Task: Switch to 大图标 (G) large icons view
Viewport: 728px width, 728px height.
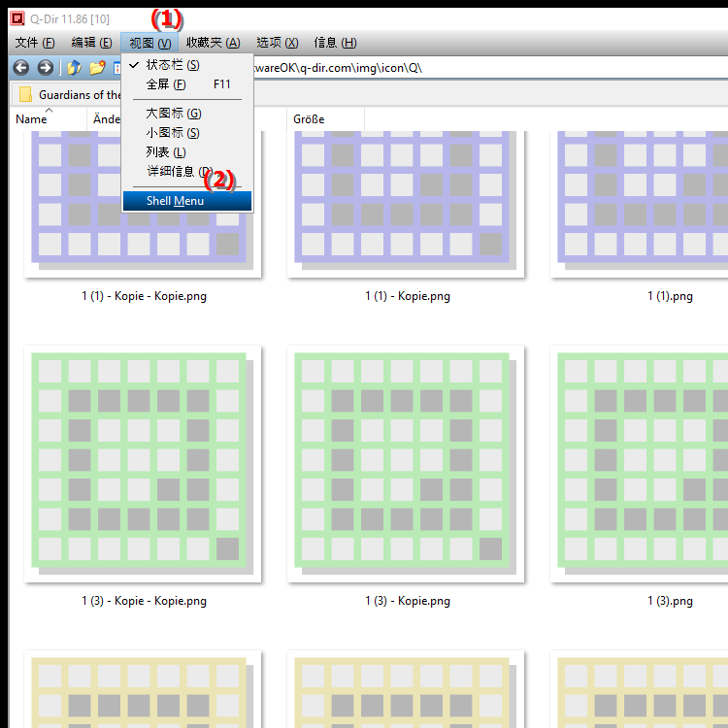Action: click(x=174, y=114)
